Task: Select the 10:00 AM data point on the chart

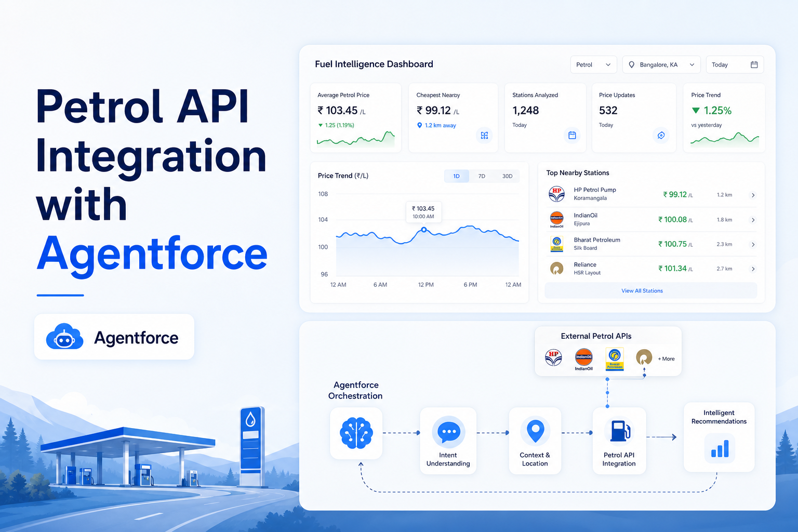Action: [424, 229]
